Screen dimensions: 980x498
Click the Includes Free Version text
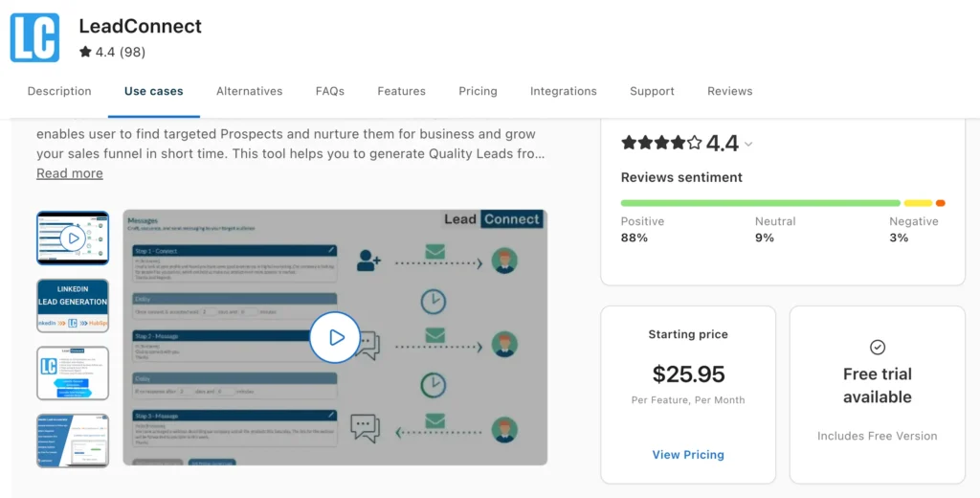click(878, 436)
